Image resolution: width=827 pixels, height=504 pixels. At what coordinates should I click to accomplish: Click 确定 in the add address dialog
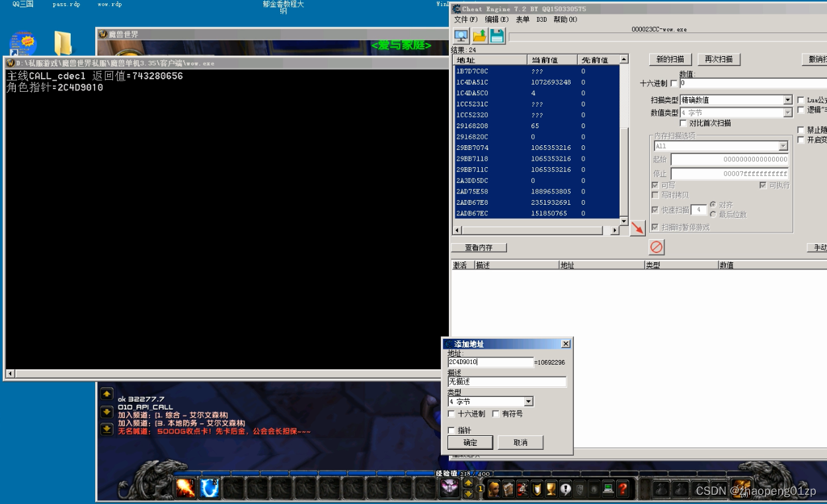click(470, 443)
